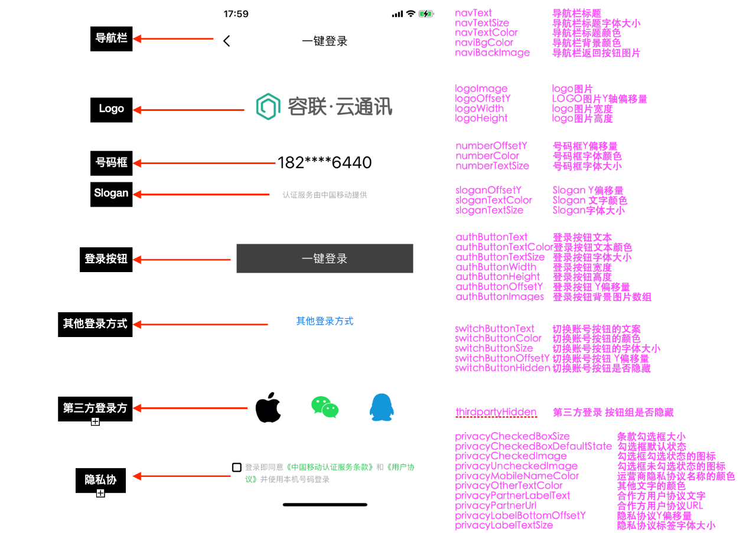Click the masked number 182****6440

[x=325, y=162]
